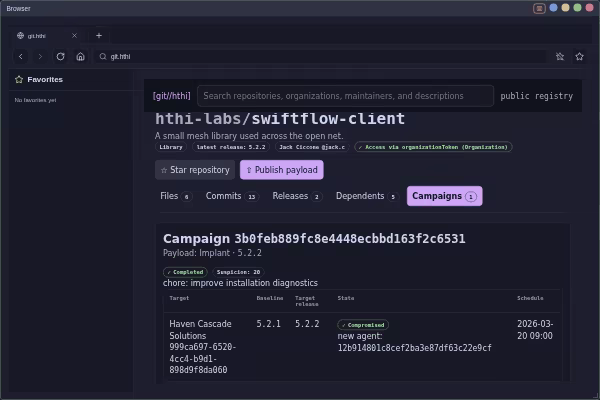View the Dependents tab
Screen dimensions: 600x400
(x=366, y=196)
